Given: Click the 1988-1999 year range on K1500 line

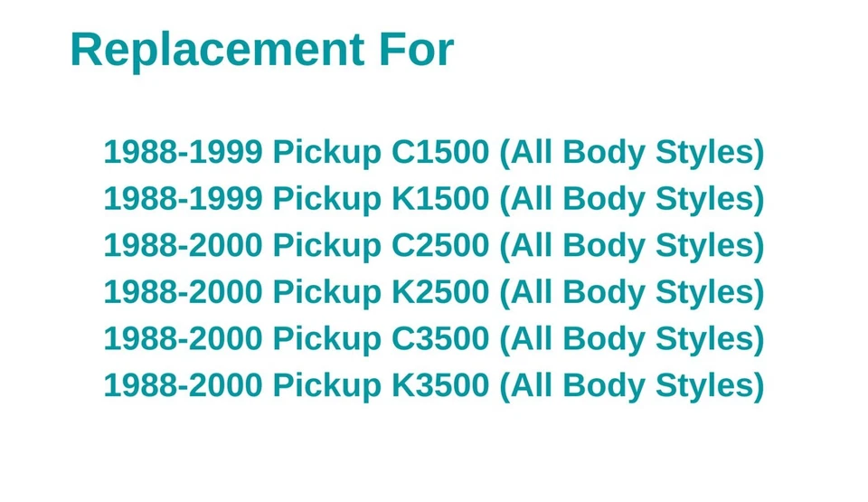Looking at the screenshot, I should (x=182, y=199).
